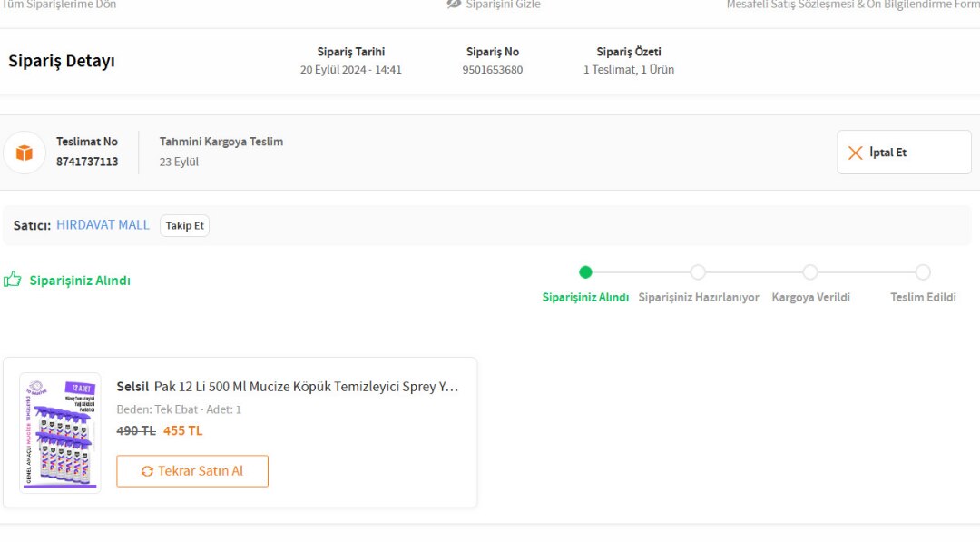
Task: Follow the seller with Takip Et
Action: point(184,225)
